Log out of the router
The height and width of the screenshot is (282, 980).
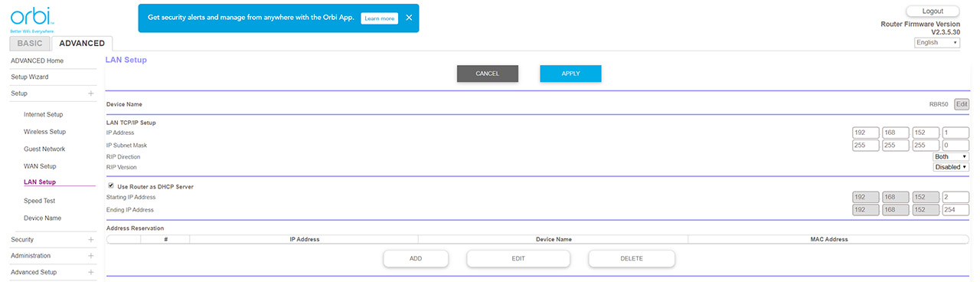(x=933, y=11)
